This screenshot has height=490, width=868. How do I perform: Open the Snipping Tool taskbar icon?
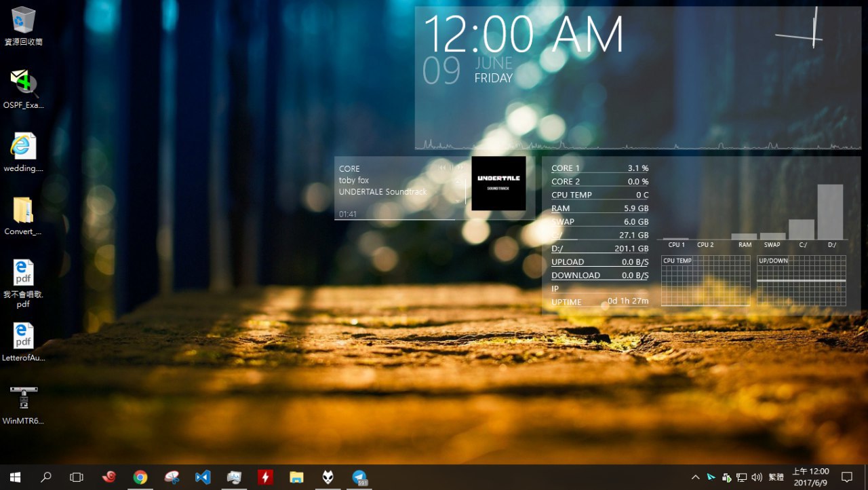coord(172,477)
